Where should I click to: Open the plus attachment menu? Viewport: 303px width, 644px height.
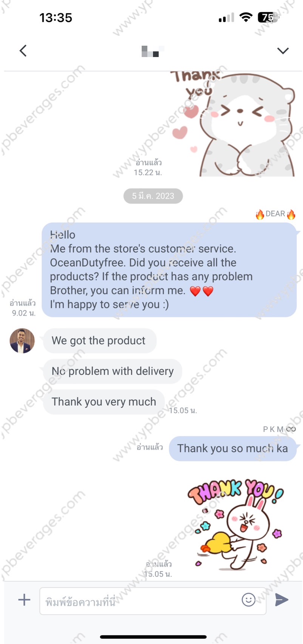click(x=24, y=599)
